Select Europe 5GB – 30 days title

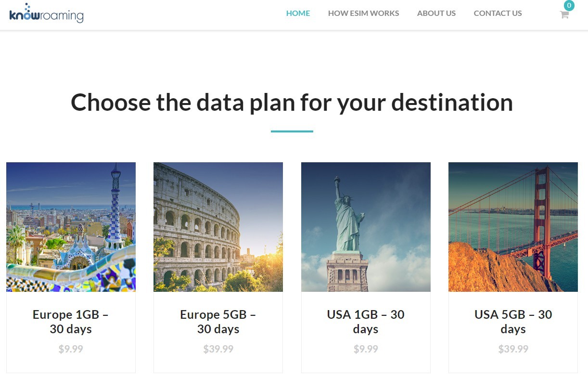coord(218,322)
